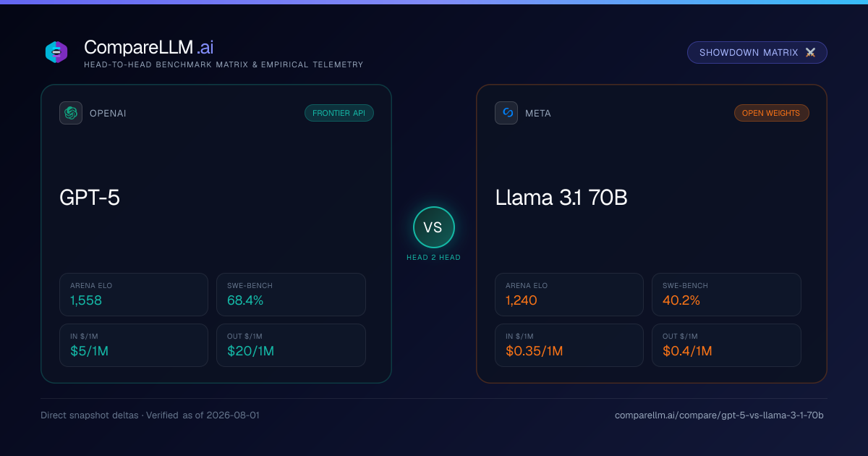Screen dimensions: 868x456
Task: Select Llama SWE-Bench 40.2% tile
Action: pos(726,295)
